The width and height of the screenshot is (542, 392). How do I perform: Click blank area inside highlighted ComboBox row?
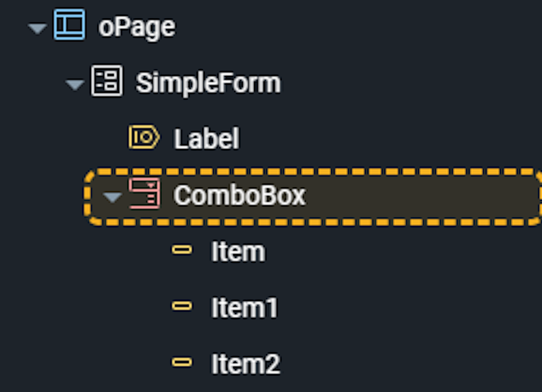pyautogui.click(x=423, y=197)
